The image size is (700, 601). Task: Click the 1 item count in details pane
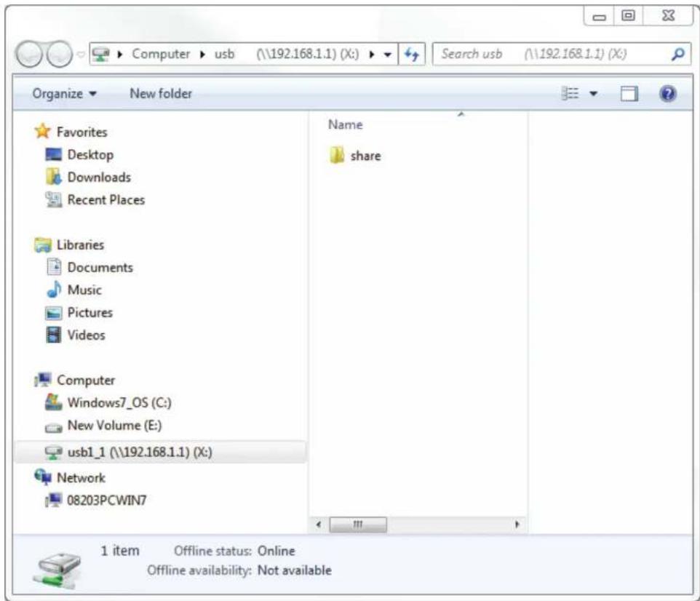tap(119, 551)
